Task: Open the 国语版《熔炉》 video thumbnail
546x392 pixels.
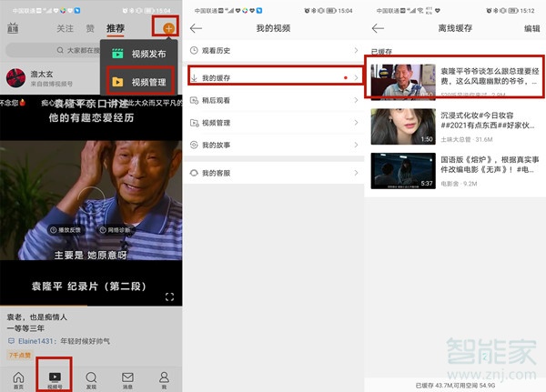Action: [x=403, y=171]
